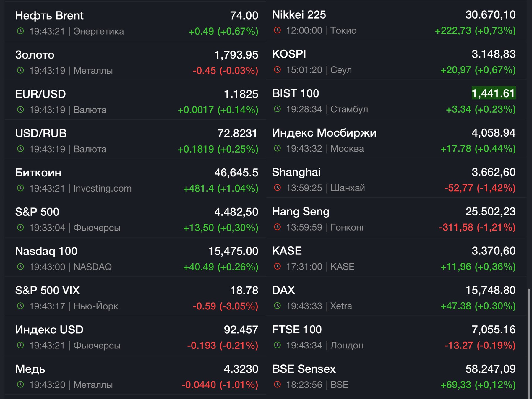Click the red clock icon in the BSE Sensex row
This screenshot has width=532, height=399.
pyautogui.click(x=277, y=385)
